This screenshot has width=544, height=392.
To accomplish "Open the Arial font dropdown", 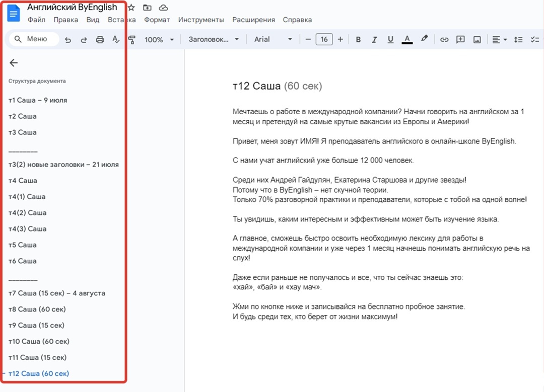I will tap(273, 40).
